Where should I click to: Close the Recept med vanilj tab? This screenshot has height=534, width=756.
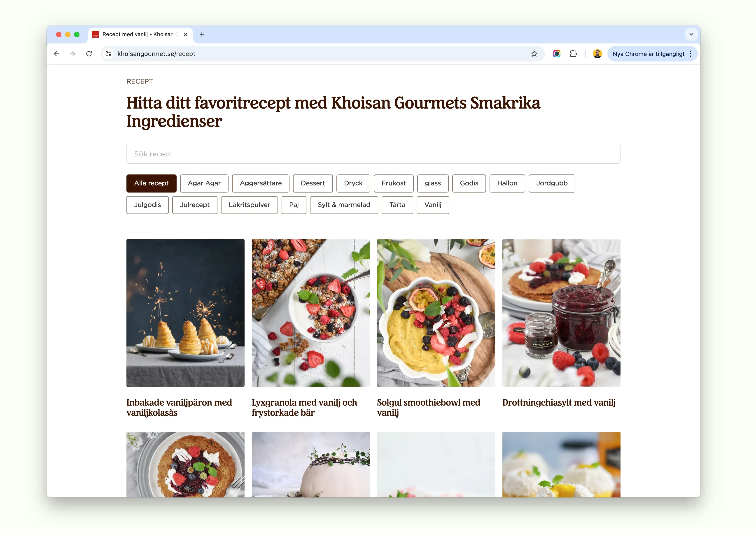point(185,34)
